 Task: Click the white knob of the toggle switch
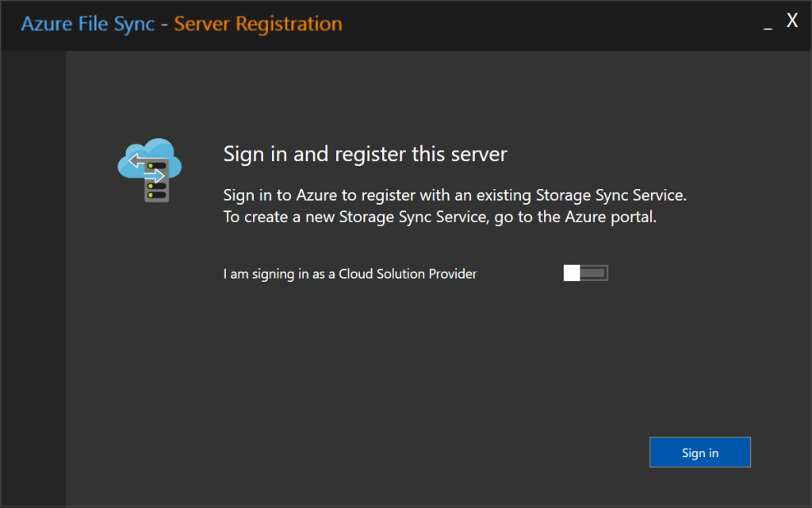[572, 274]
